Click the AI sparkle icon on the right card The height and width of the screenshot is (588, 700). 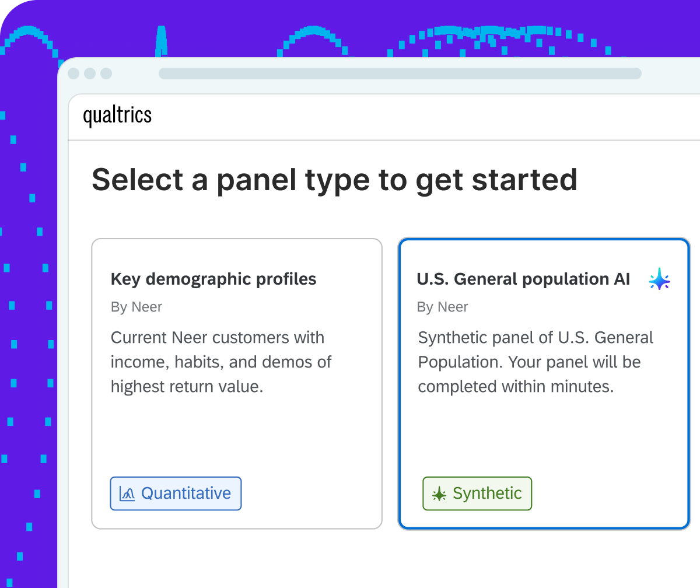click(659, 279)
